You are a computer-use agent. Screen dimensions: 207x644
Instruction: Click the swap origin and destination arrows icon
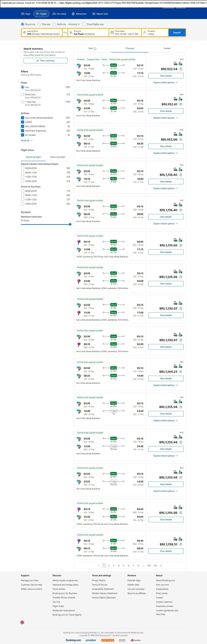pyautogui.click(x=65, y=33)
